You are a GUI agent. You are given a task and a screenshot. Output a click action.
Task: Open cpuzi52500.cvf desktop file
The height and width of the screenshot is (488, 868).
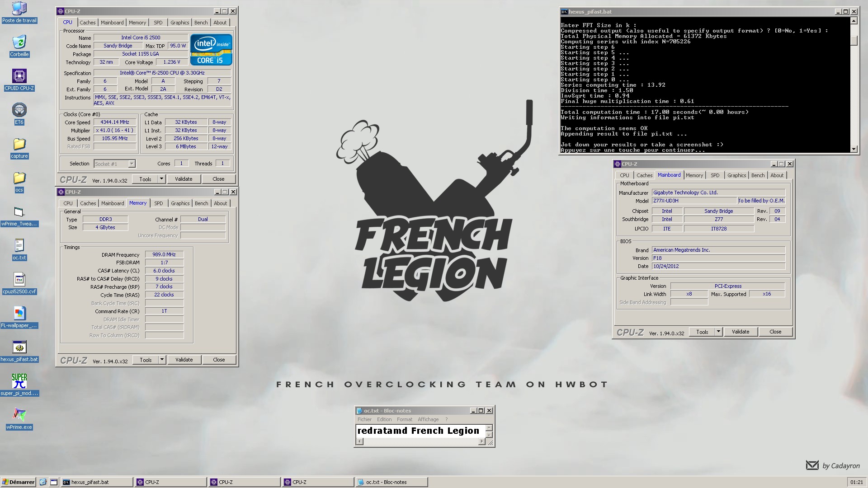coord(19,283)
